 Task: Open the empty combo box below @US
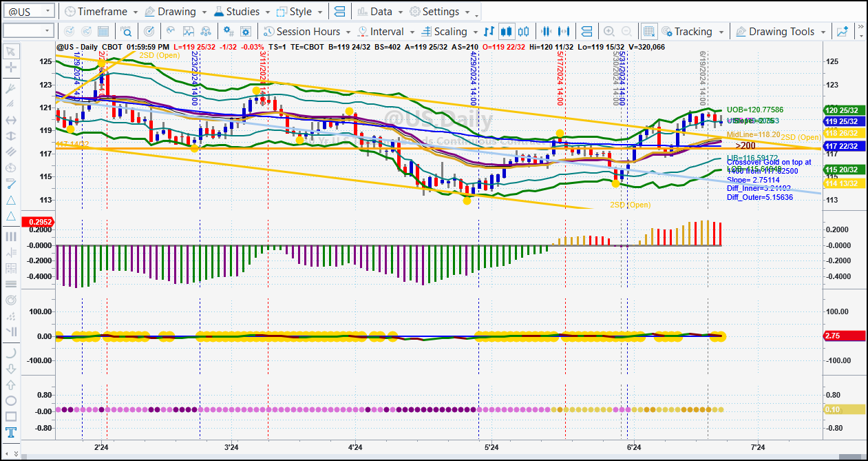click(x=28, y=31)
